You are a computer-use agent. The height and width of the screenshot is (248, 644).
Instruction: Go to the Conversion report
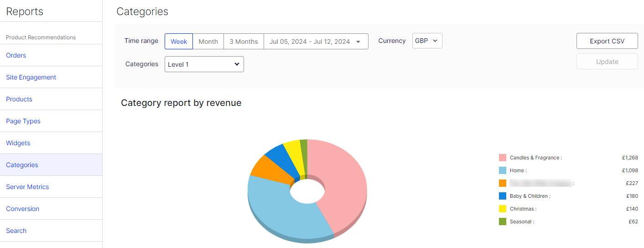pyautogui.click(x=23, y=209)
